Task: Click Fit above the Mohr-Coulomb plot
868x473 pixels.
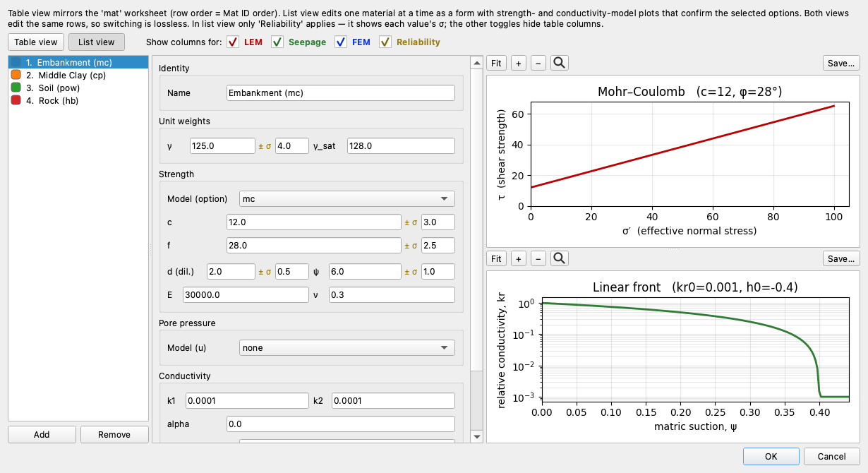Action: tap(496, 63)
